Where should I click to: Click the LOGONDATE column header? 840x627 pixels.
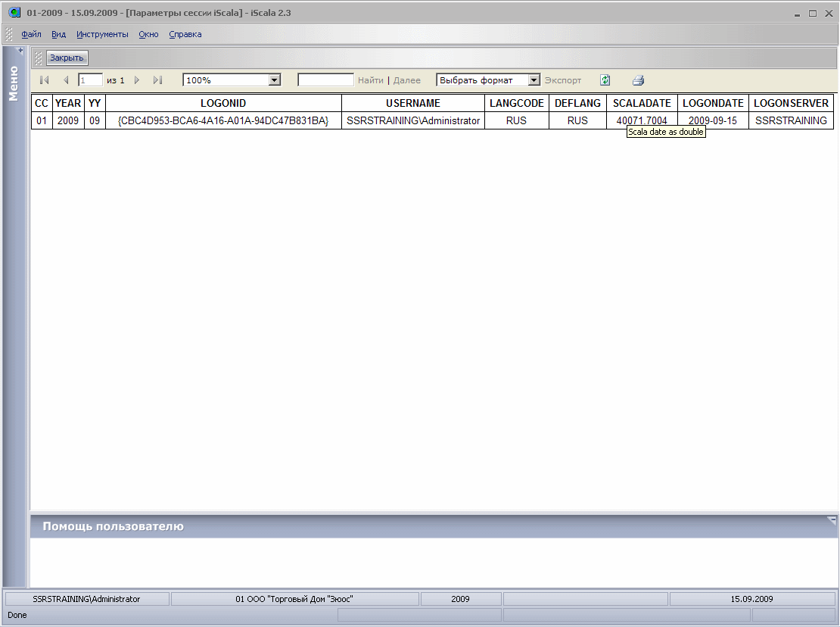pyautogui.click(x=713, y=104)
